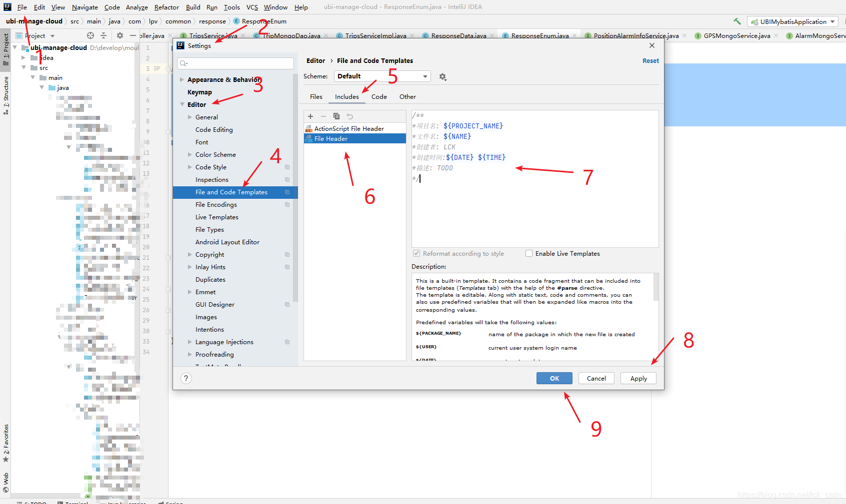This screenshot has height=504, width=846.
Task: Open the UBIMybatisApplication run configuration dropdown
Action: (x=793, y=21)
